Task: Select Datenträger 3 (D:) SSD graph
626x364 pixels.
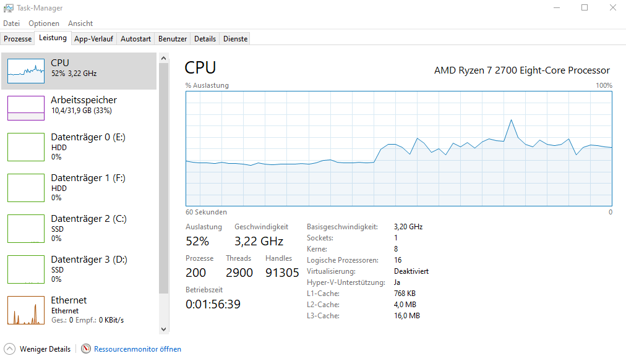Action: [26, 269]
